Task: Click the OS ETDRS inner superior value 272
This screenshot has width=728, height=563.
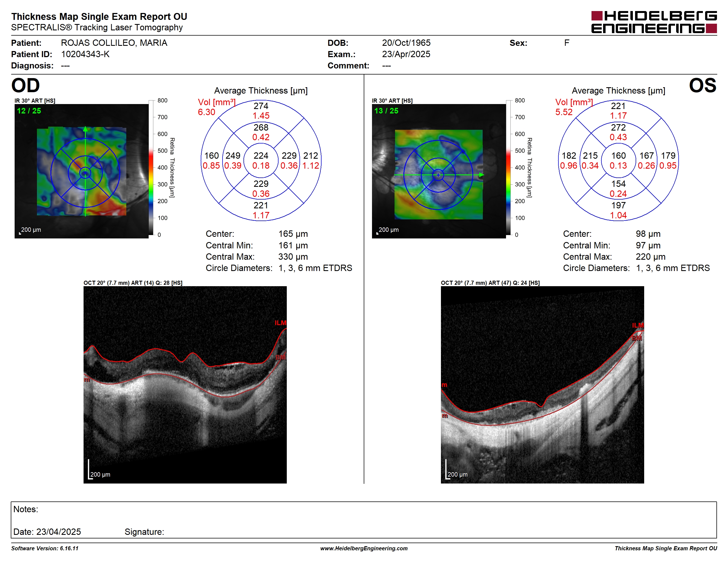Action: pos(618,128)
